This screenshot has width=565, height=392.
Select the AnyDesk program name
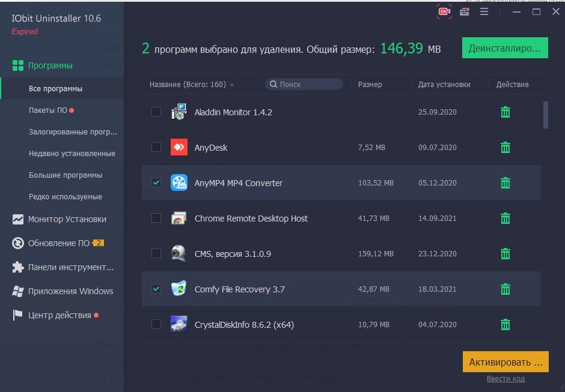pyautogui.click(x=211, y=148)
